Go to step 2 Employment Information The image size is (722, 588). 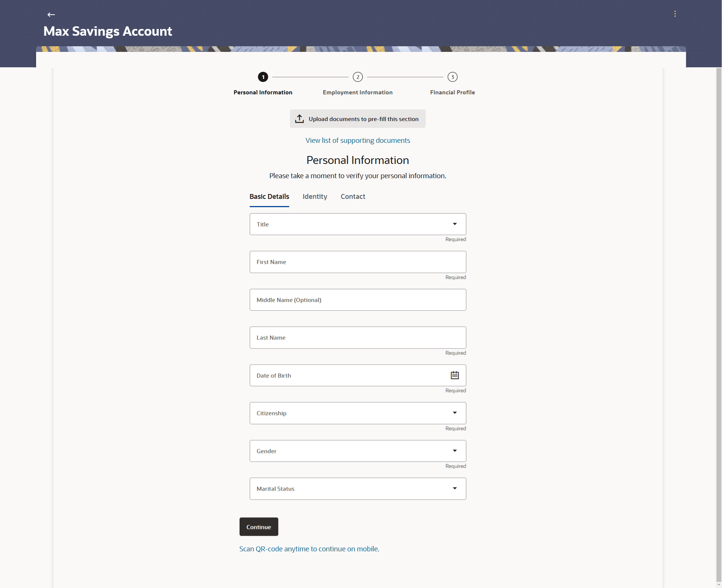(358, 77)
